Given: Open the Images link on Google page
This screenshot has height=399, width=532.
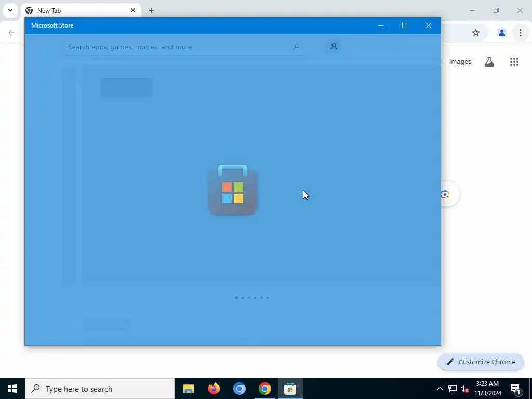Looking at the screenshot, I should (x=460, y=62).
